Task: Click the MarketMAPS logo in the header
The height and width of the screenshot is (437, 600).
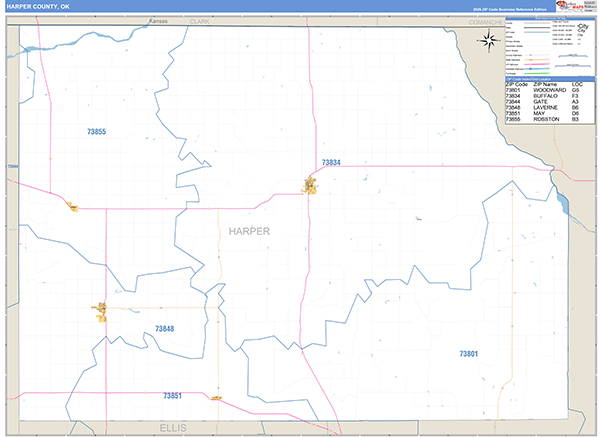Action: point(570,5)
